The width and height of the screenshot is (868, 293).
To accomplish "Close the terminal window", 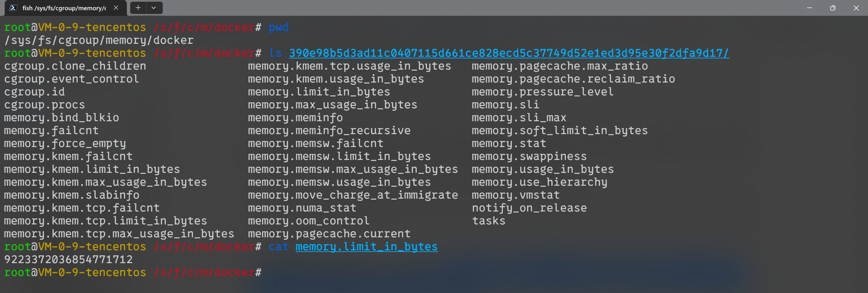I will [x=856, y=8].
